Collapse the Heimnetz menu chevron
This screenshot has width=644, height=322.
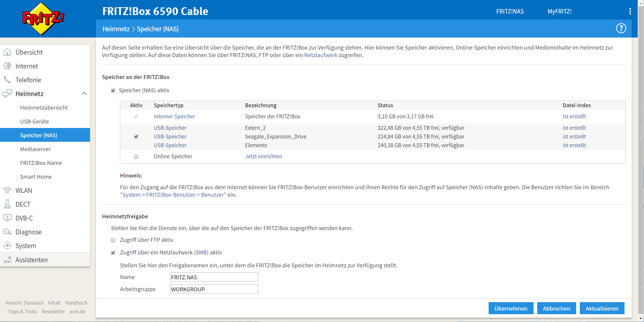pyautogui.click(x=84, y=94)
